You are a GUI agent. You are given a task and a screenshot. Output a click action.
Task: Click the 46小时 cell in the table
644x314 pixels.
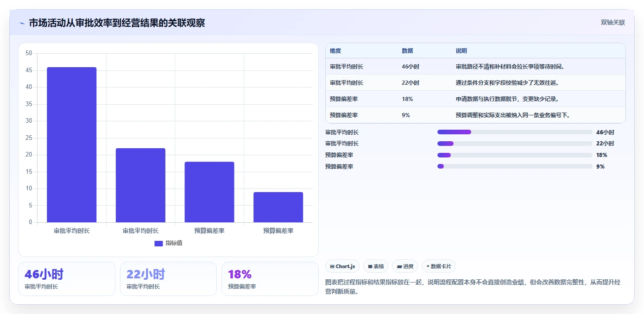coord(410,67)
